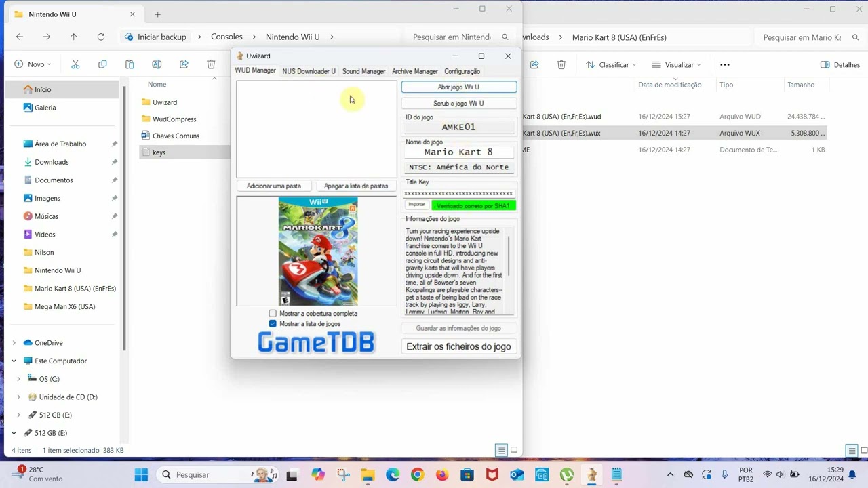Open File Explorer taskbar icon
The height and width of the screenshot is (488, 868).
(368, 474)
